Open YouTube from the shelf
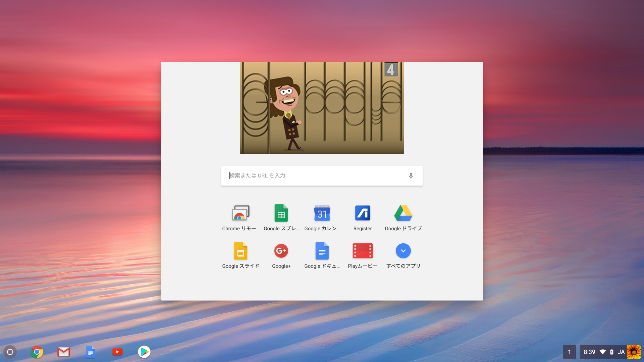 tap(117, 352)
